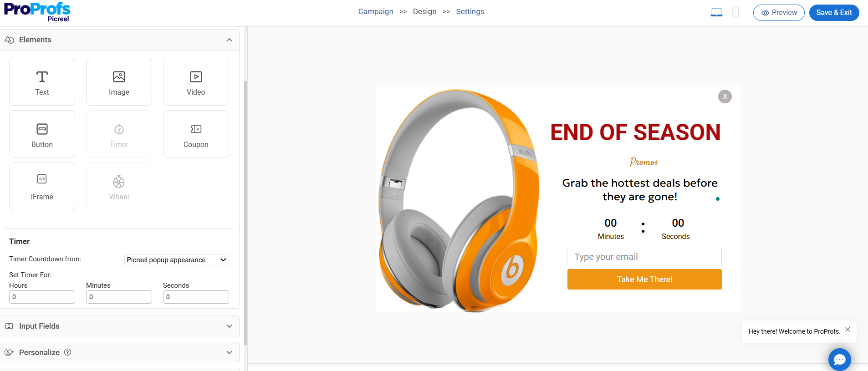Image resolution: width=868 pixels, height=371 pixels.
Task: Add a Video element
Action: coord(196,82)
